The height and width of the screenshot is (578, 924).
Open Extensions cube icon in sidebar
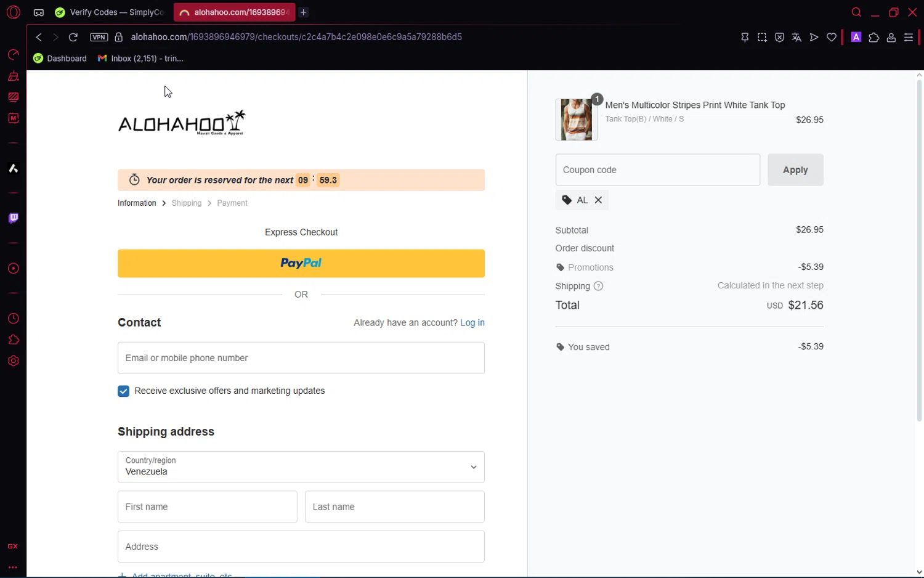[13, 340]
